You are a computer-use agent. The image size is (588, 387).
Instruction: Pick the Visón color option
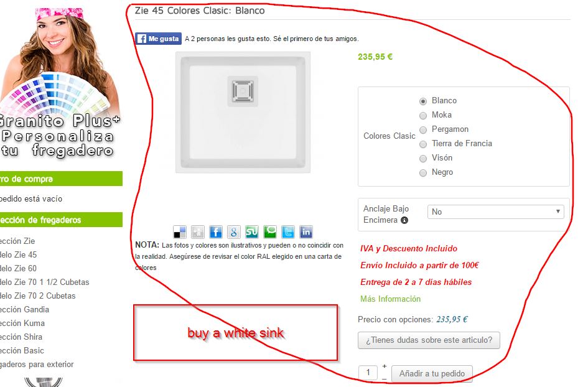point(423,159)
